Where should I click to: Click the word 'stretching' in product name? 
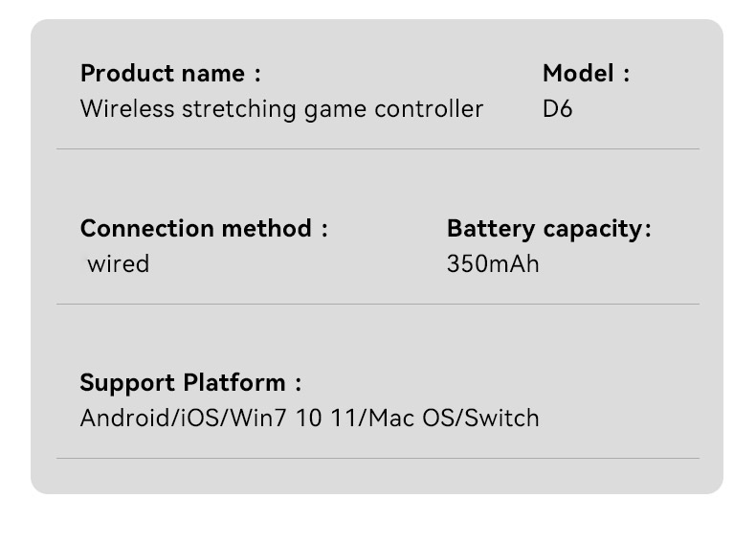238,110
